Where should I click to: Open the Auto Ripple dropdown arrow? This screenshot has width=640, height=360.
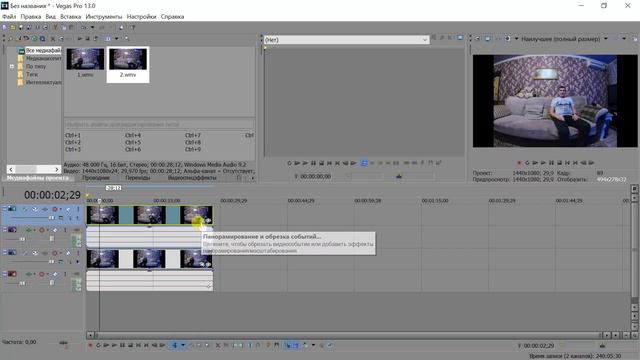(x=313, y=345)
